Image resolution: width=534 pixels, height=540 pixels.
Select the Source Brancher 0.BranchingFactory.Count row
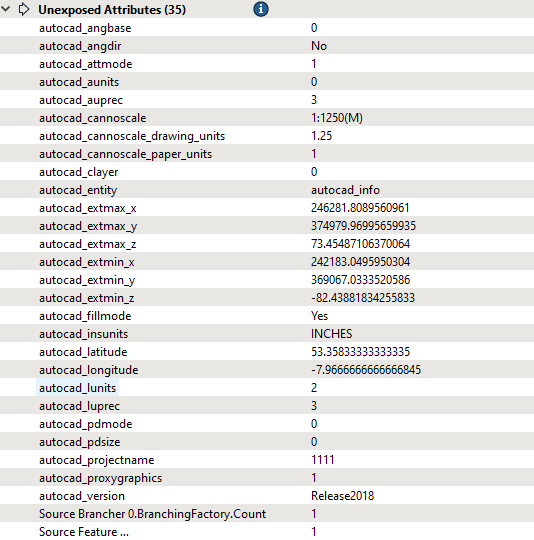pyautogui.click(x=267, y=514)
